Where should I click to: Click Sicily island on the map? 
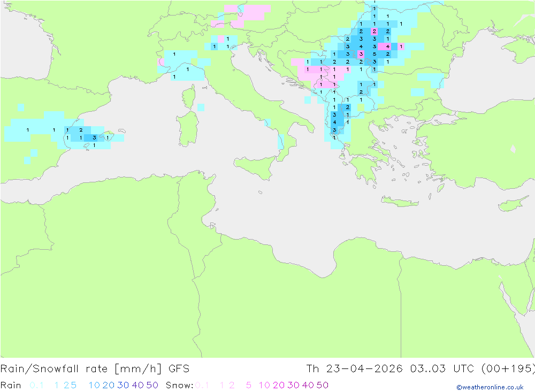tap(256, 167)
